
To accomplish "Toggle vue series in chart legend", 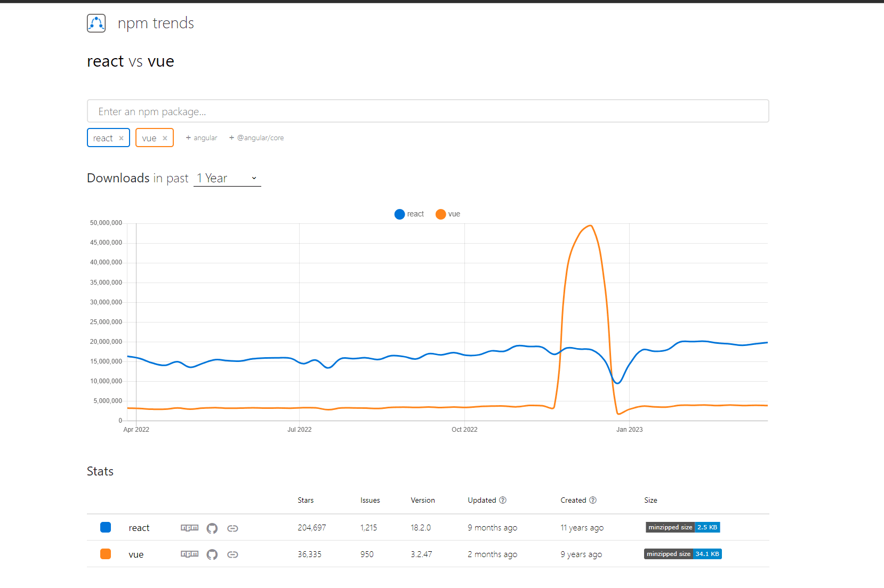I will 448,214.
